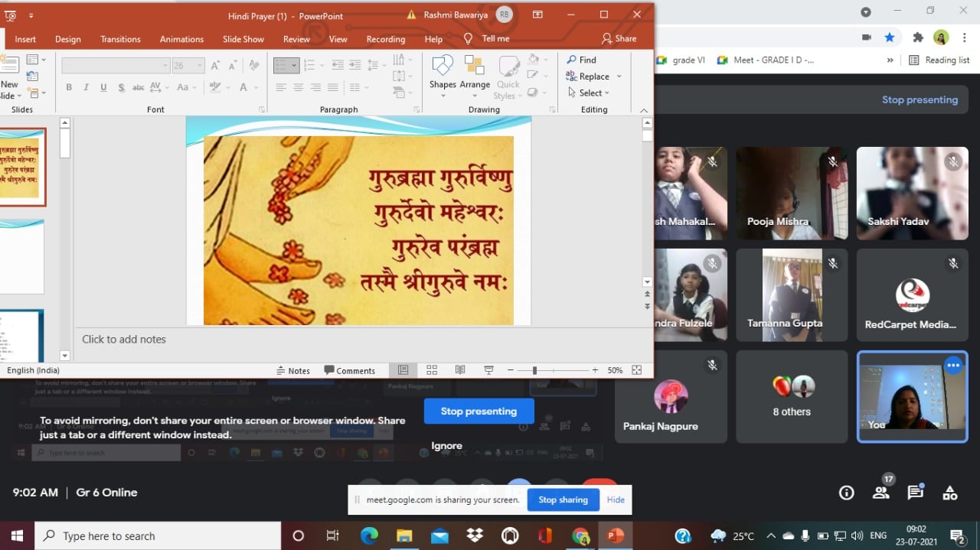Click Decrease Font Size icon
Viewport: 980px width, 550px height.
232,66
